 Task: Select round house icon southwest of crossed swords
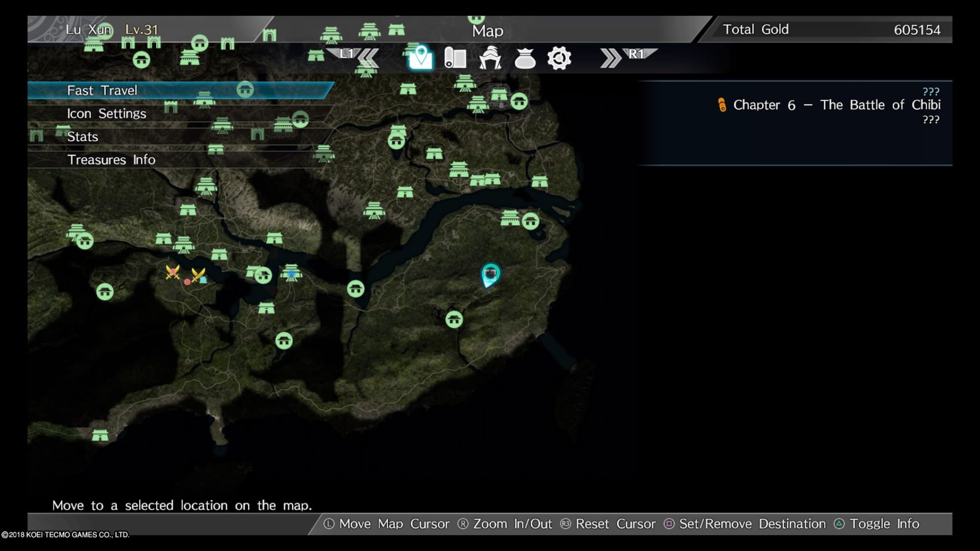point(105,291)
